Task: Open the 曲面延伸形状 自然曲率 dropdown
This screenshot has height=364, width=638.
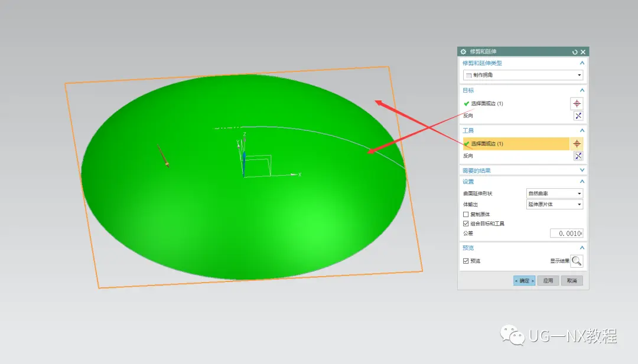Action: (x=555, y=194)
